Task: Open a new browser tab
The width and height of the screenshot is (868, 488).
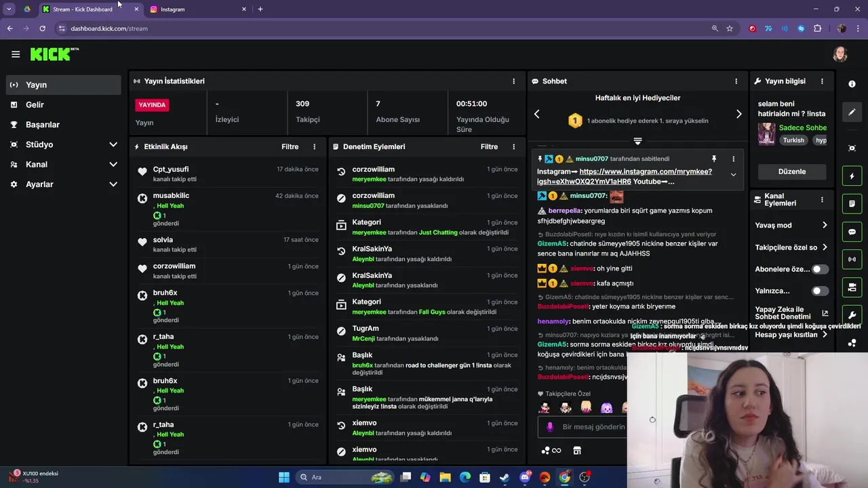Action: pos(260,9)
